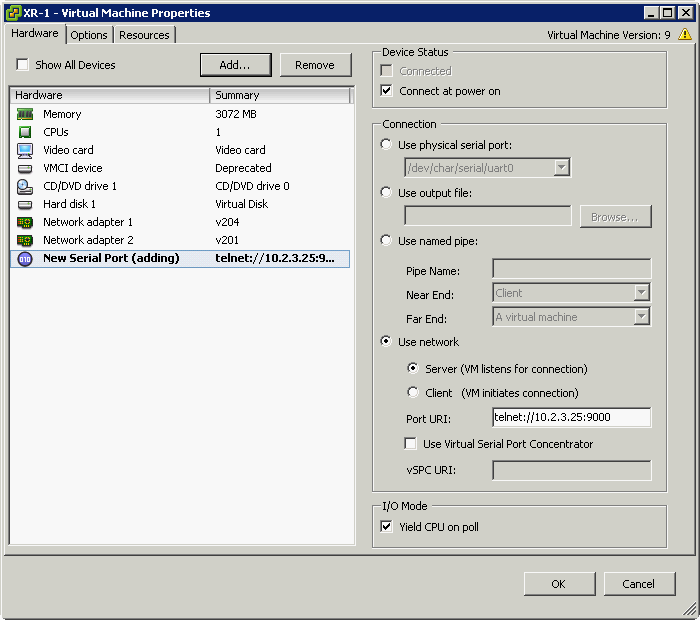Click the Video card monitor icon
The width and height of the screenshot is (700, 620).
point(25,150)
